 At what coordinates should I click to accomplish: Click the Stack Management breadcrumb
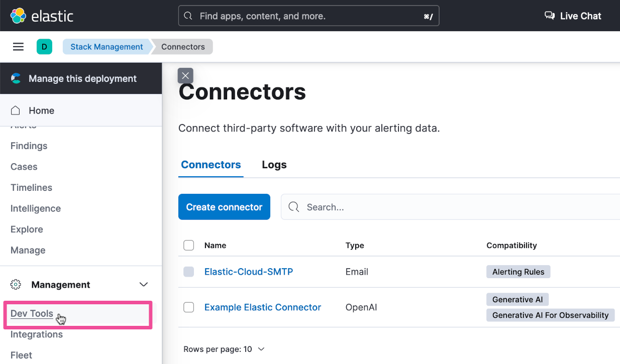click(x=107, y=47)
